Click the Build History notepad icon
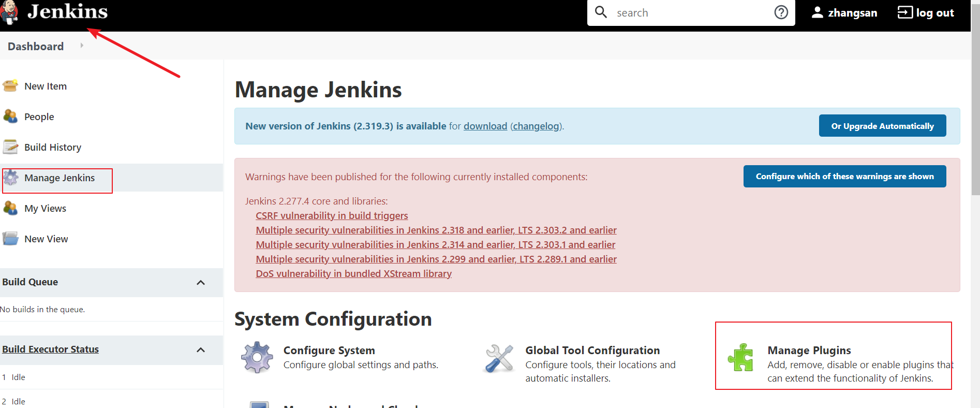 (x=10, y=147)
